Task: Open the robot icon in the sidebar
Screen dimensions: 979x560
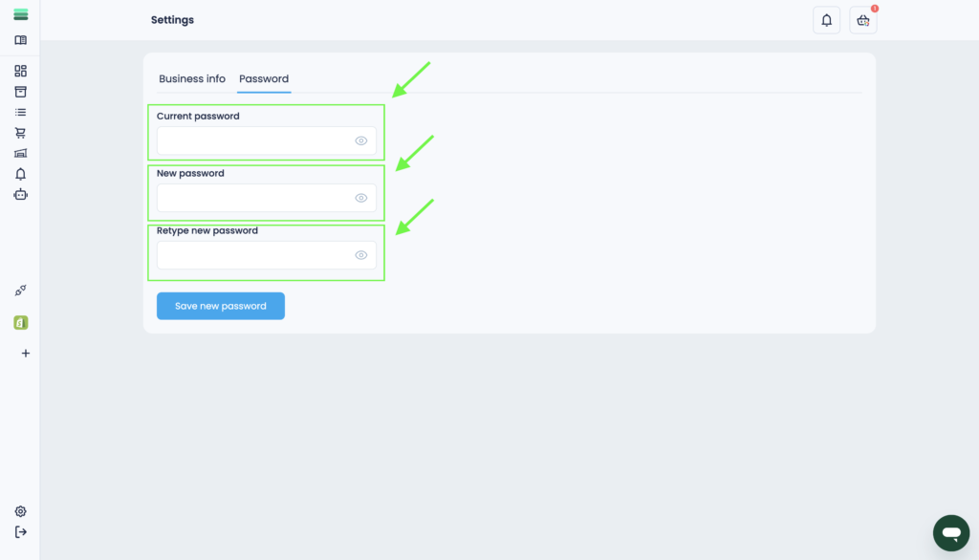Action: (20, 194)
